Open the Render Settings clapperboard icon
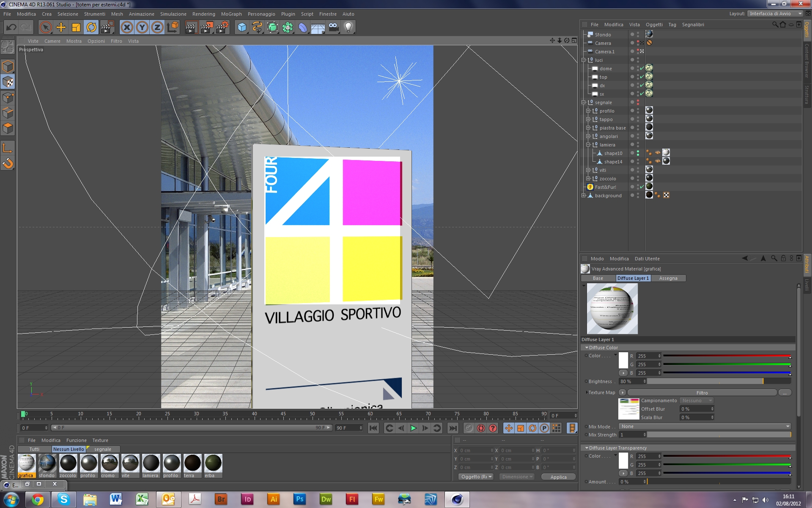Image resolution: width=812 pixels, height=508 pixels. [x=222, y=28]
